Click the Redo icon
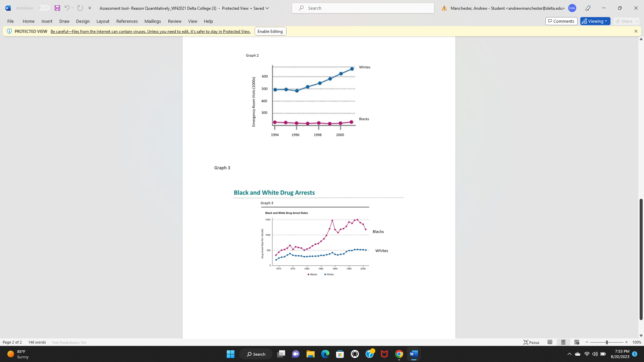 [80, 8]
